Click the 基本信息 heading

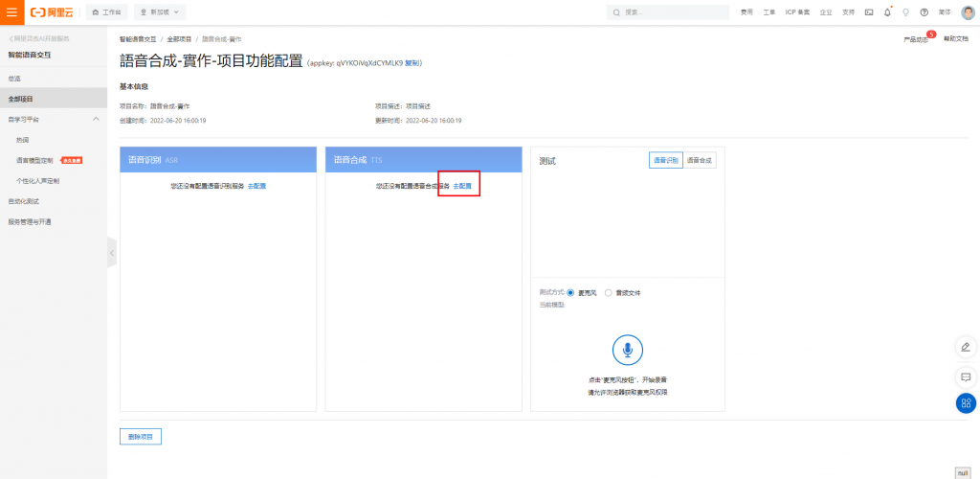134,86
